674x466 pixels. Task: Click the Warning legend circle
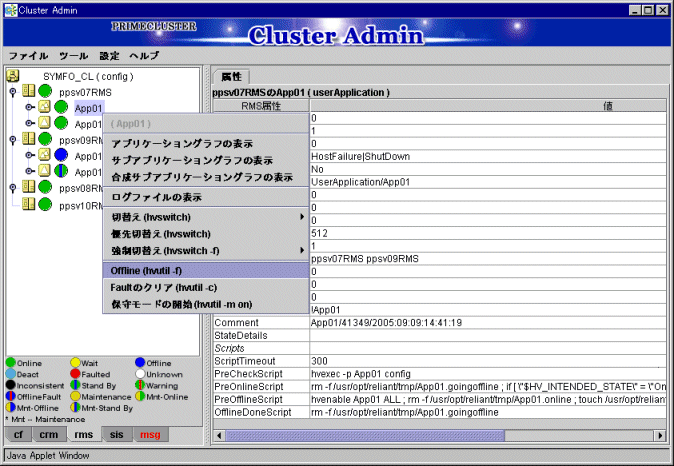point(140,385)
